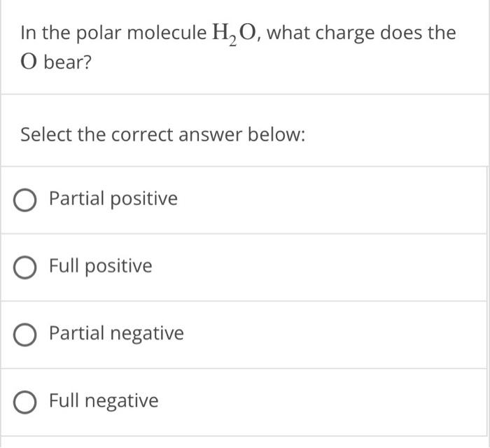Click the "Partial negative" answer label
The height and width of the screenshot is (448, 490).
point(116,333)
